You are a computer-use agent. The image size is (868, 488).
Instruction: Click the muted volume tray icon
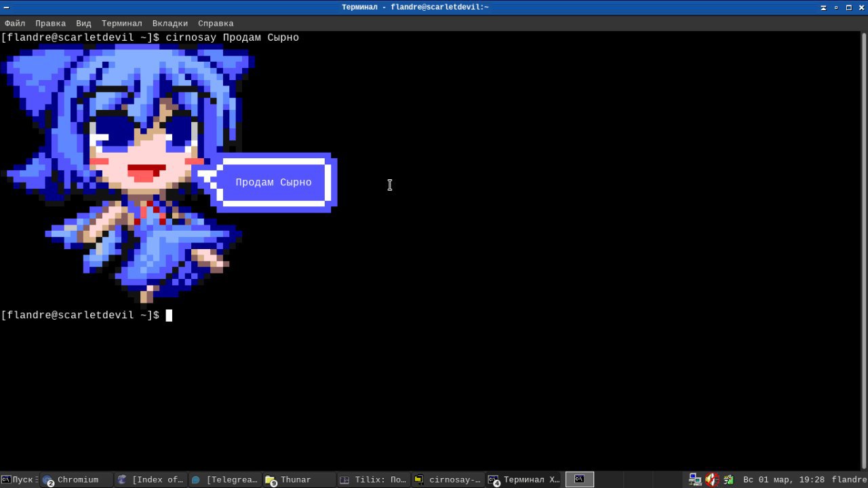pyautogui.click(x=711, y=480)
